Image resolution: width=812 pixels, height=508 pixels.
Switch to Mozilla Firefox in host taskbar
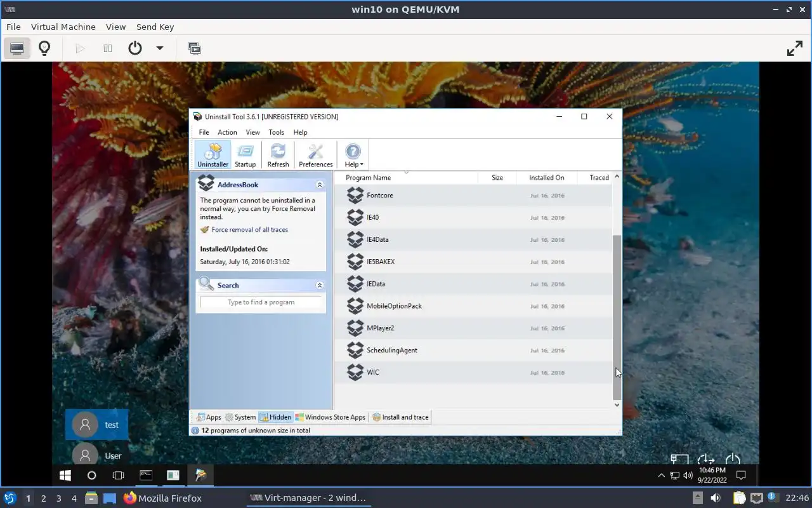click(x=162, y=498)
